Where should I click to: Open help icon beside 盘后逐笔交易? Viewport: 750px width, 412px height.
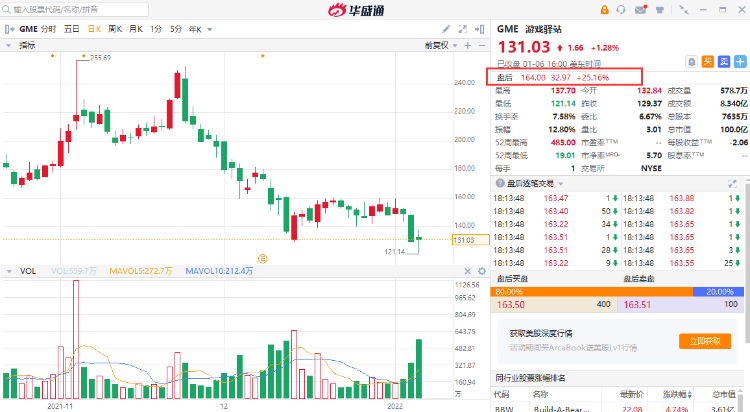500,183
